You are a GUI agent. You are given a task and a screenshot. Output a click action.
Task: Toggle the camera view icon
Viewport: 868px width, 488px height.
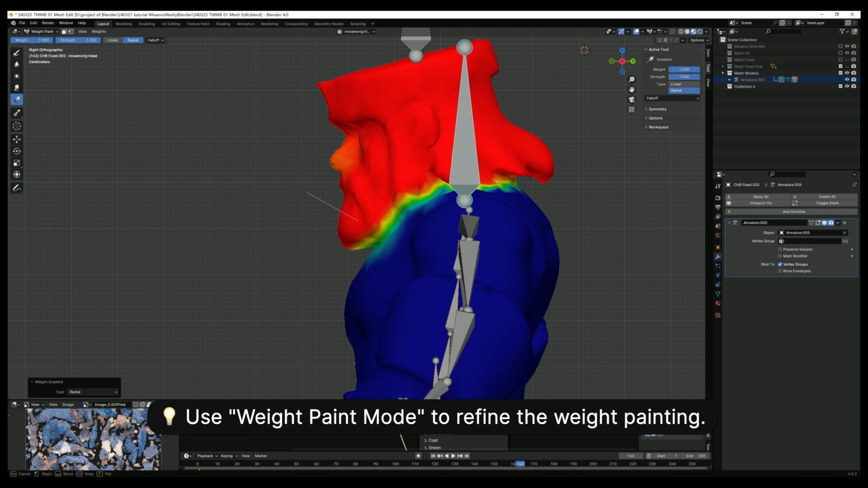coord(632,99)
